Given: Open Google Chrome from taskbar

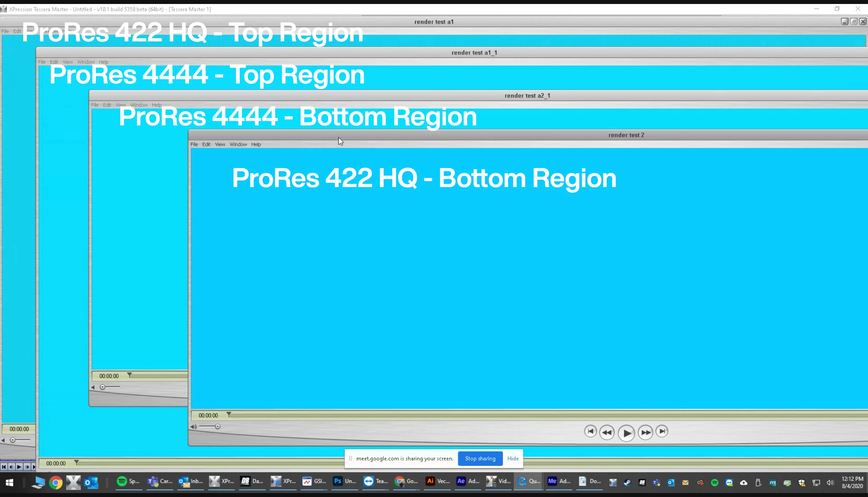Looking at the screenshot, I should tap(56, 482).
